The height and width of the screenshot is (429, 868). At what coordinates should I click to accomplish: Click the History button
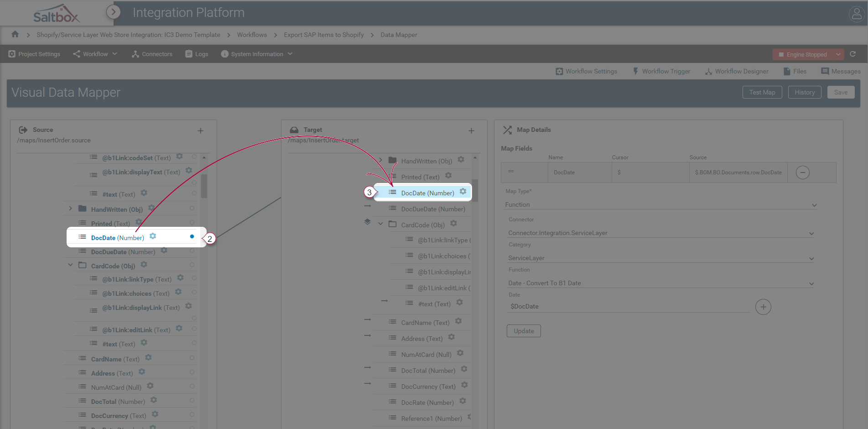pos(805,92)
